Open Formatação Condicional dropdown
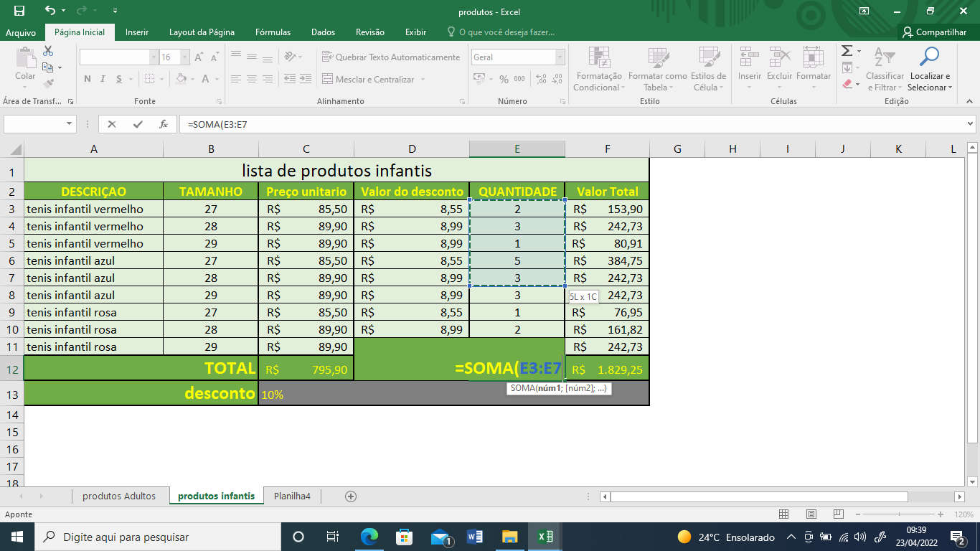The image size is (980, 551). [599, 69]
